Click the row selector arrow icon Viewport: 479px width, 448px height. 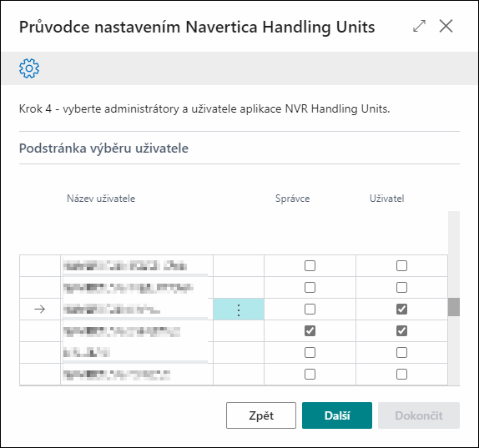click(40, 310)
